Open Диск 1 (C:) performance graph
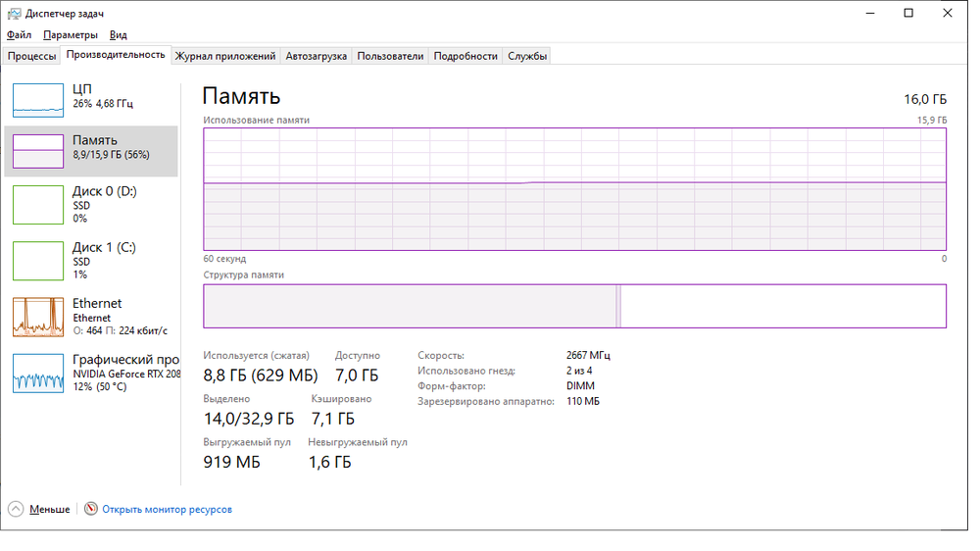The height and width of the screenshot is (551, 980). [37, 261]
